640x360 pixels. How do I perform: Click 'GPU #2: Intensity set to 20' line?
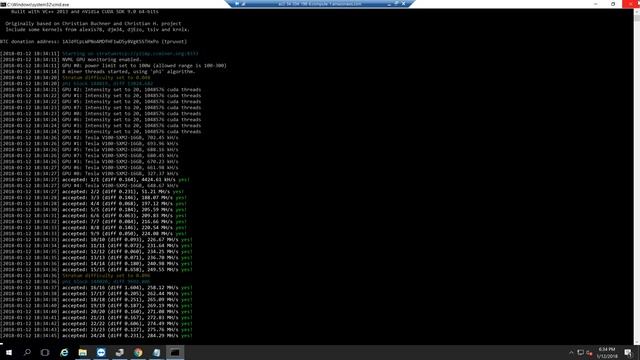click(101, 89)
